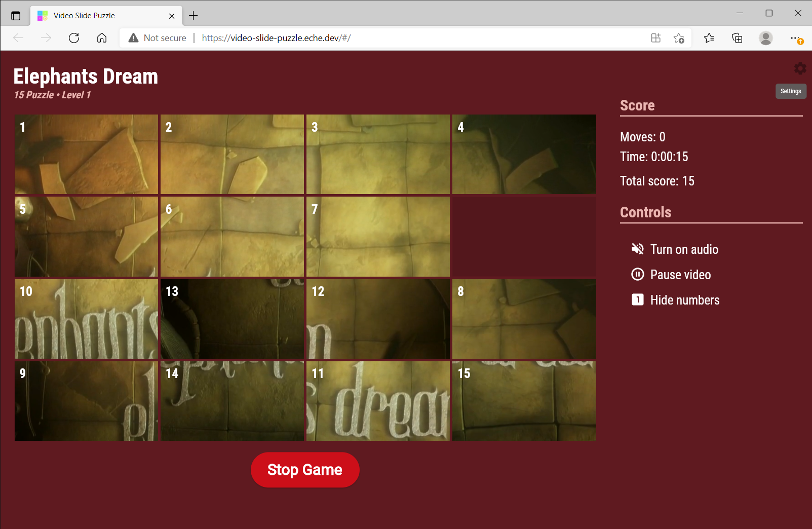
Task: Select puzzle tile 5
Action: [x=86, y=237]
